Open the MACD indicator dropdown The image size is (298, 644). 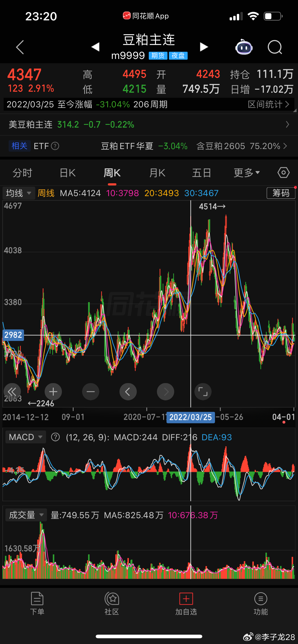point(25,437)
